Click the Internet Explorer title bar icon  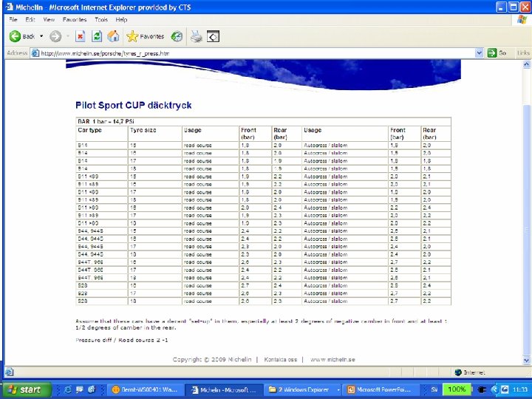[9, 7]
